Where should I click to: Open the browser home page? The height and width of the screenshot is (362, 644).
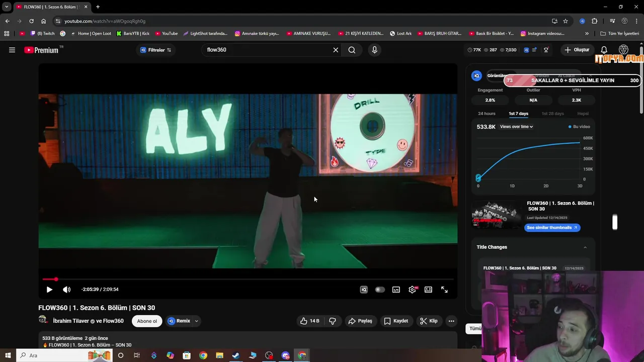tap(43, 21)
